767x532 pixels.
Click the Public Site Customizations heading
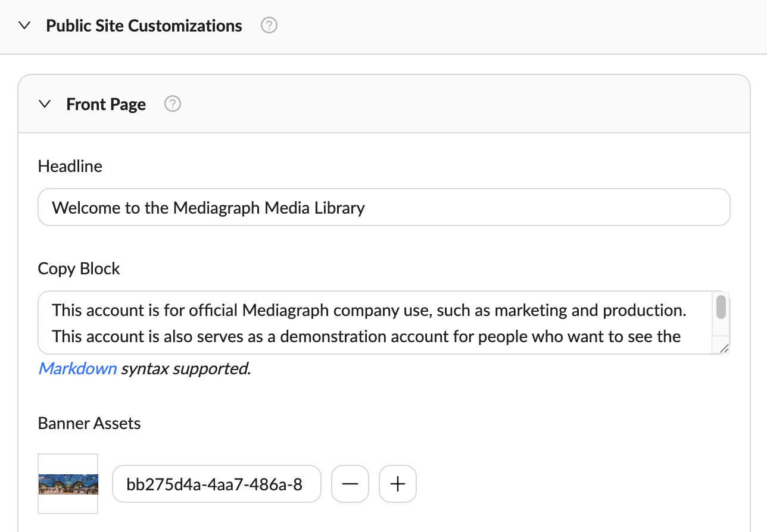click(144, 26)
